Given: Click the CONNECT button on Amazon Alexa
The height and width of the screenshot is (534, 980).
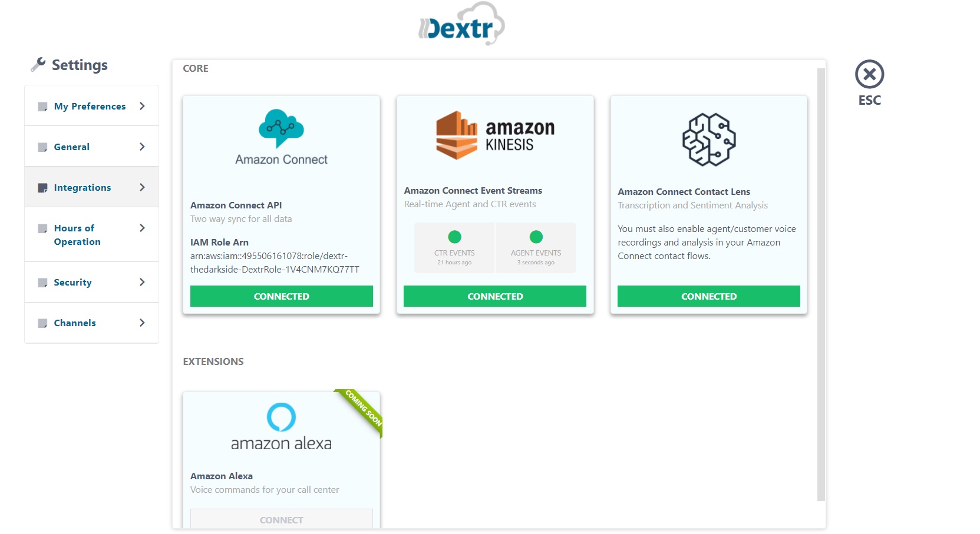Looking at the screenshot, I should (x=282, y=519).
